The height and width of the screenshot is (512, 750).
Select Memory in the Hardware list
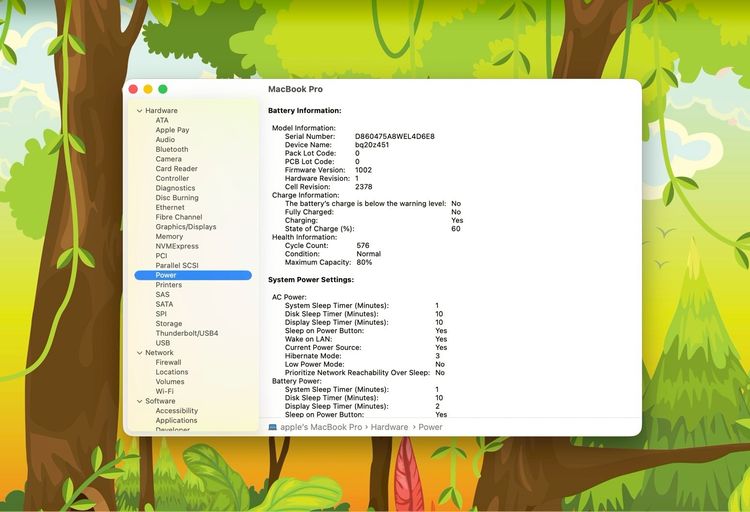point(169,237)
